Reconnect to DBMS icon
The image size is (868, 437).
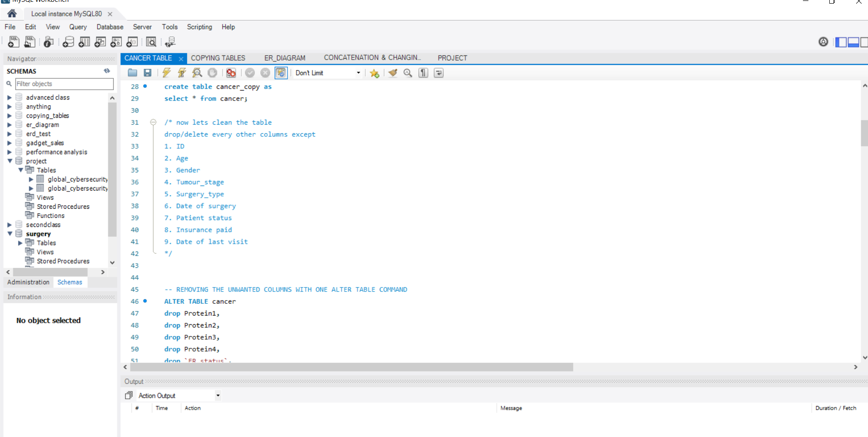[170, 42]
